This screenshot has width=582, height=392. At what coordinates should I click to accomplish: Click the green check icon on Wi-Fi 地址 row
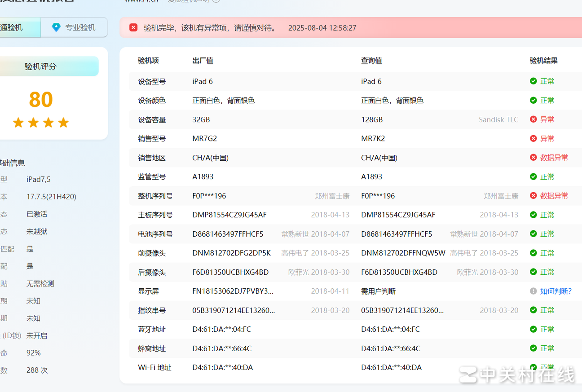pos(533,367)
